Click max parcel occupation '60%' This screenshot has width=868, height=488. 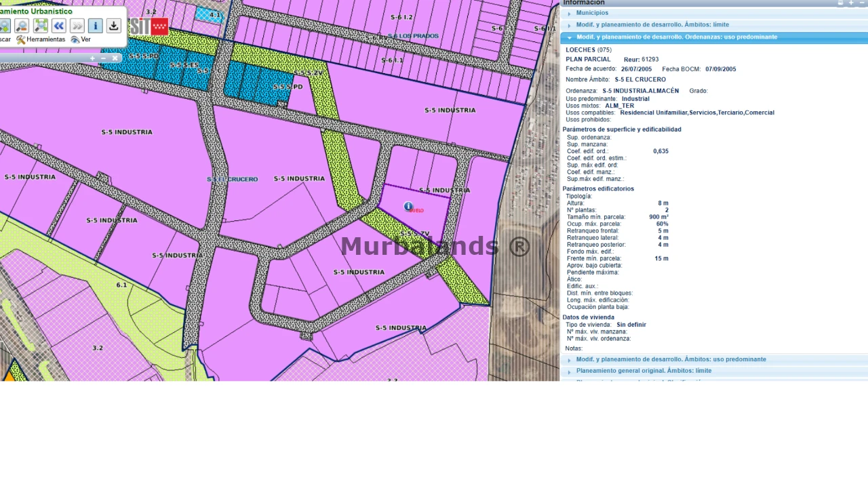tap(663, 224)
